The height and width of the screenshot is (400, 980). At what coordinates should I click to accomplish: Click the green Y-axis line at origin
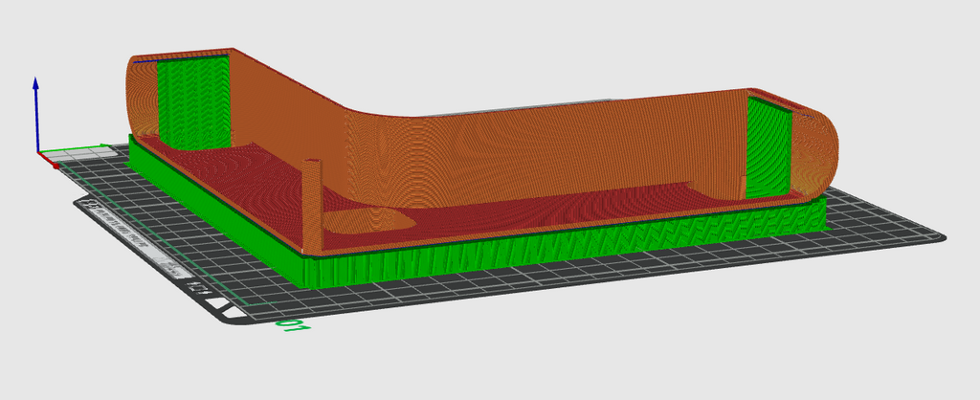click(74, 148)
